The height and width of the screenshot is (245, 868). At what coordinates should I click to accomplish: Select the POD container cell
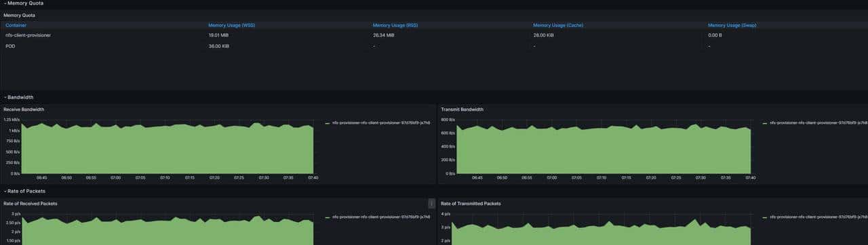tap(10, 46)
